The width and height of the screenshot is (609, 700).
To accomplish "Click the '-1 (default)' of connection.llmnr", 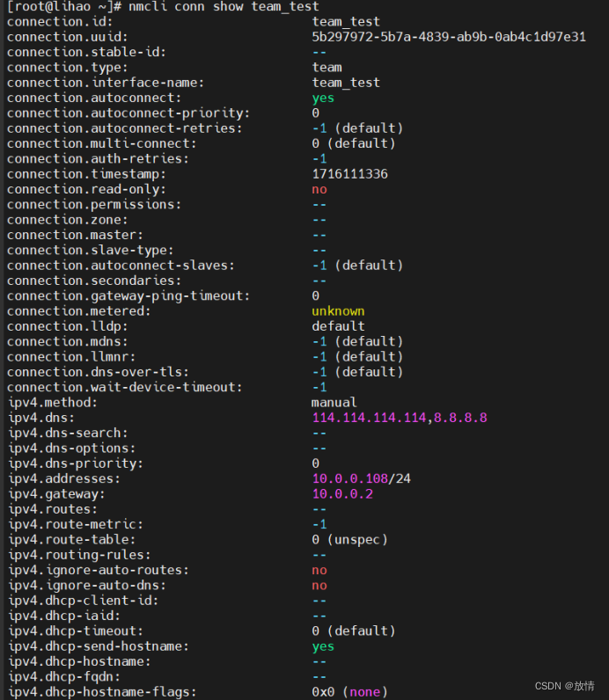I will [357, 357].
